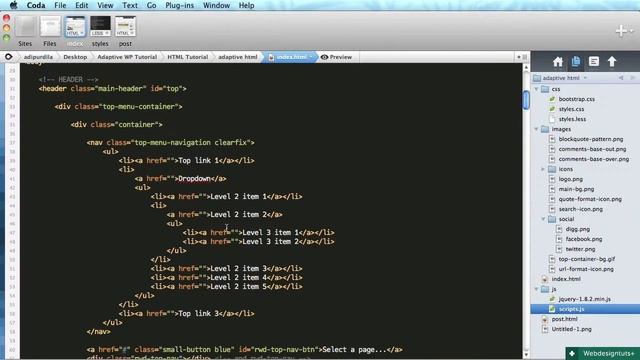
Task: Click the split editor icon
Action: [x=525, y=57]
